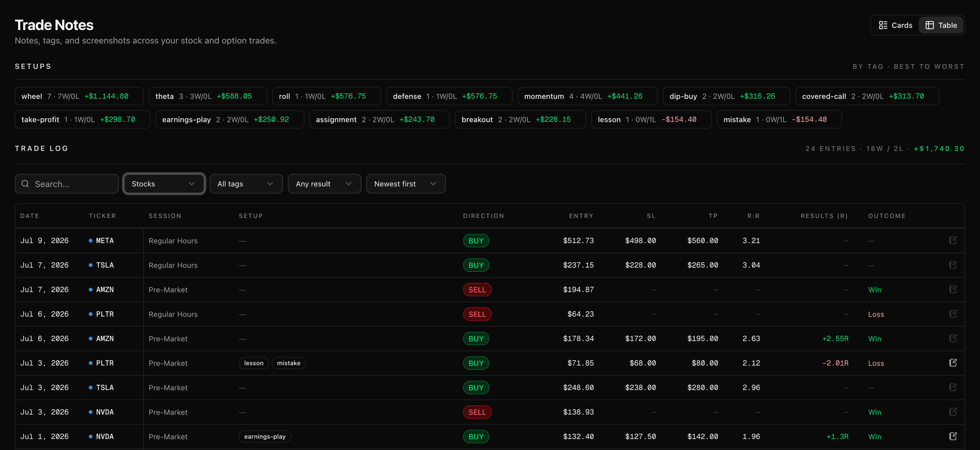Image resolution: width=980 pixels, height=450 pixels.
Task: Open the All tags filter dropdown
Action: point(246,184)
